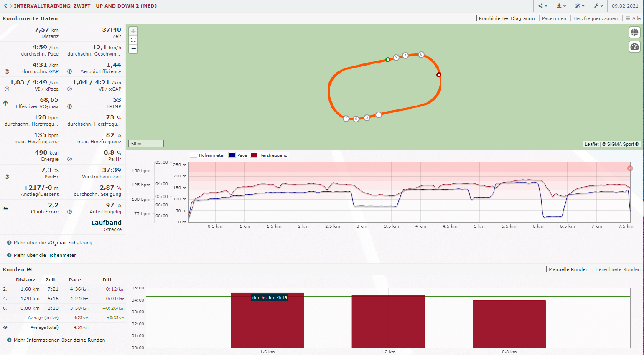Toggle the Pace series in chart legend
644x355 pixels.
[238, 155]
